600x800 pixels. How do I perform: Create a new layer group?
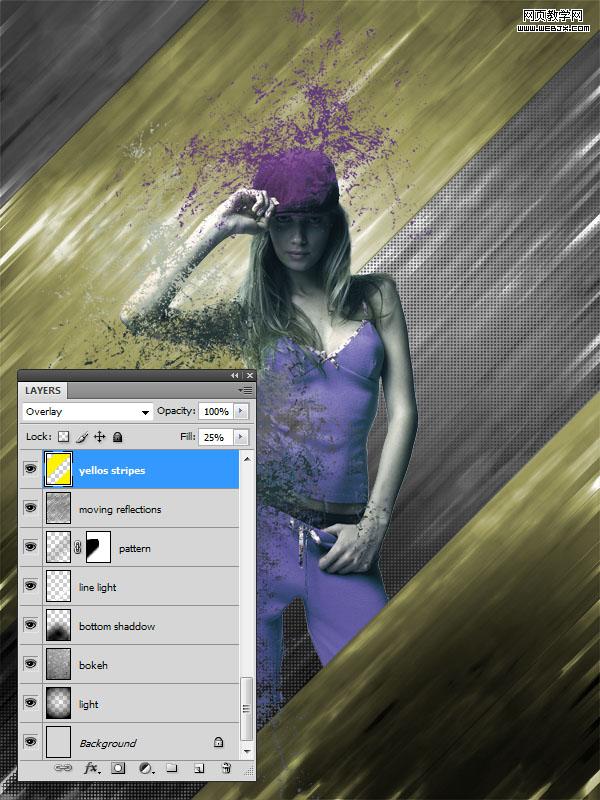172,768
